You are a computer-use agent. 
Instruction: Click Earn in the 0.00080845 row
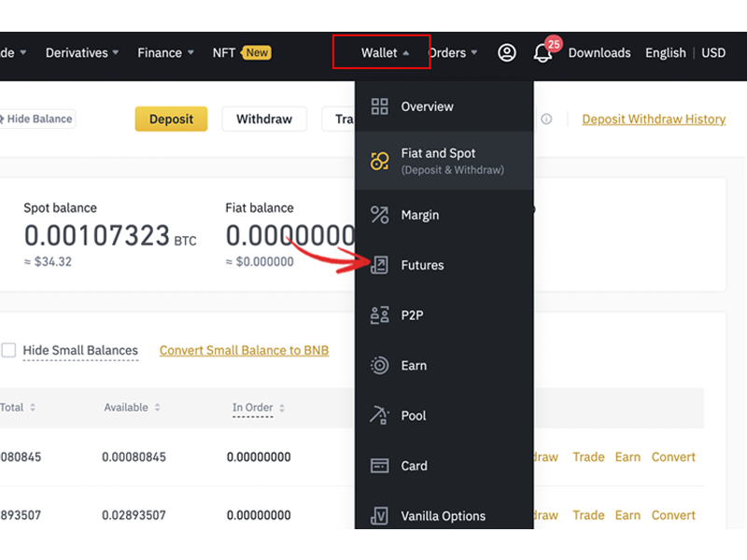(x=627, y=457)
